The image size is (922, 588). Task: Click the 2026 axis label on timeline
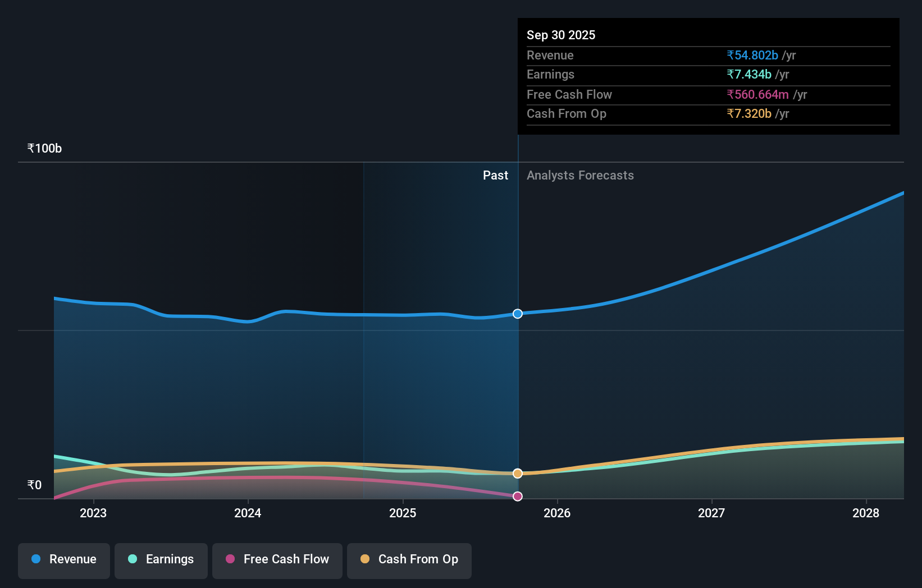556,513
